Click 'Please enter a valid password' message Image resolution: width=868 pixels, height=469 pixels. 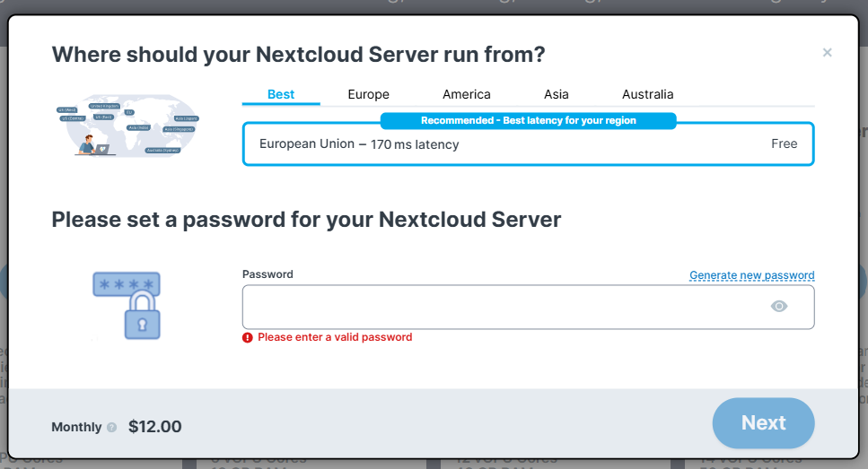point(335,337)
